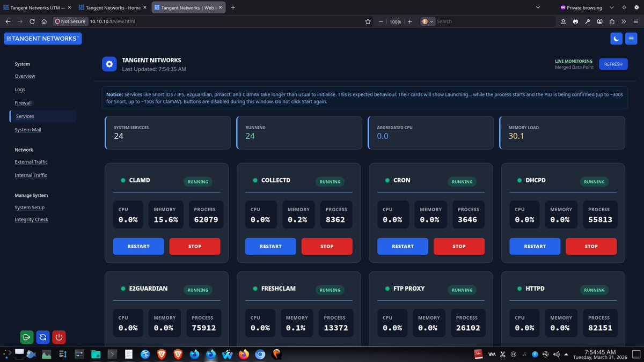
Task: Zoom out with the minus button
Action: [x=381, y=21]
